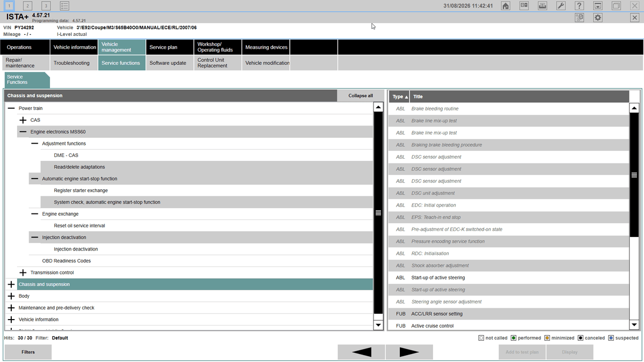Image resolution: width=644 pixels, height=362 pixels.
Task: Click the Add to test plan button
Action: click(522, 352)
